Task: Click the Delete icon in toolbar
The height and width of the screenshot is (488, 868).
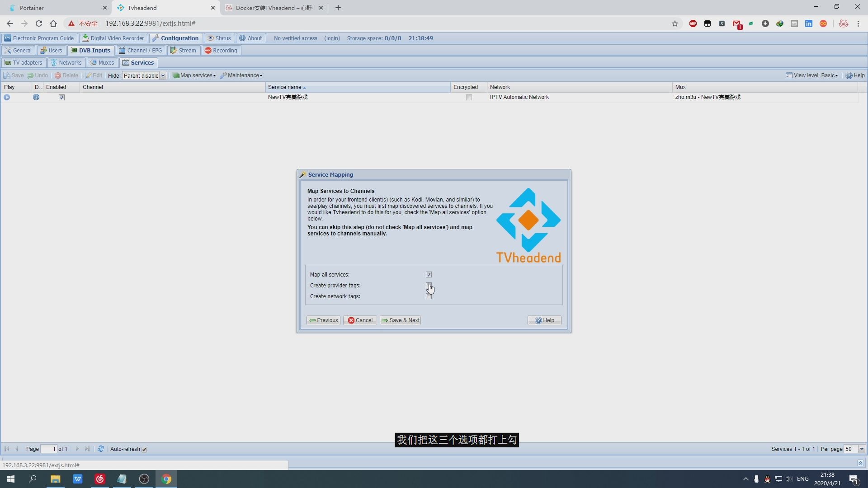Action: coord(66,75)
